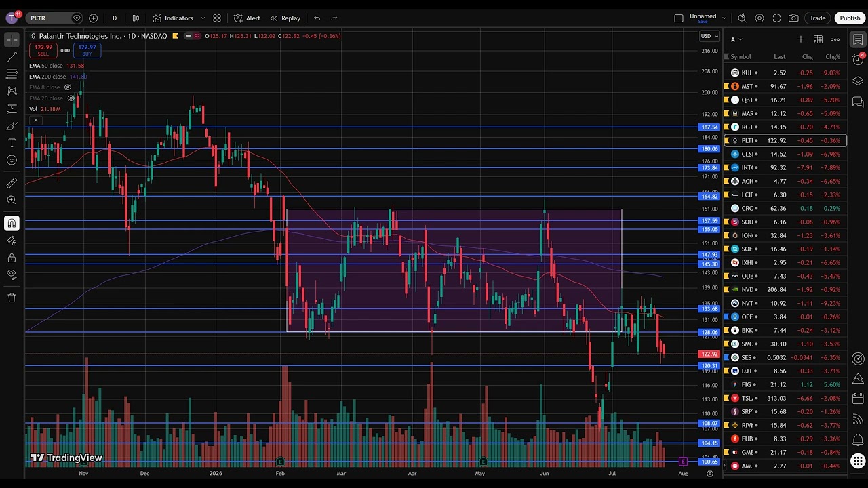Open watchlist three-dot menu

coord(835,39)
